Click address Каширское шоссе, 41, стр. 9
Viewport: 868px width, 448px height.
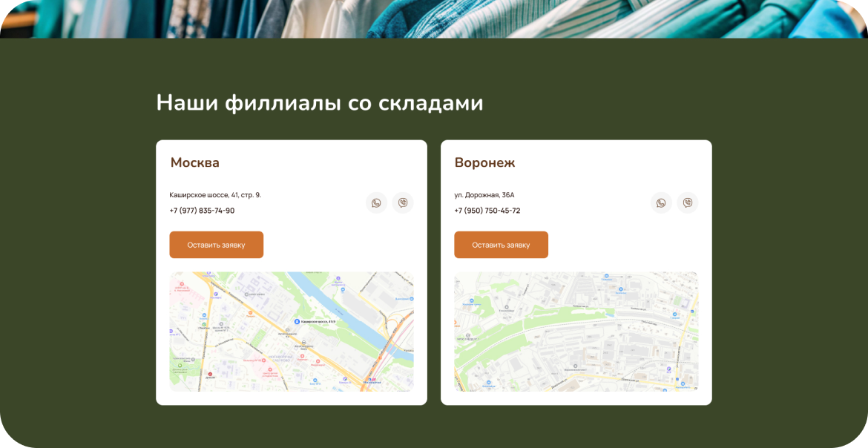215,195
